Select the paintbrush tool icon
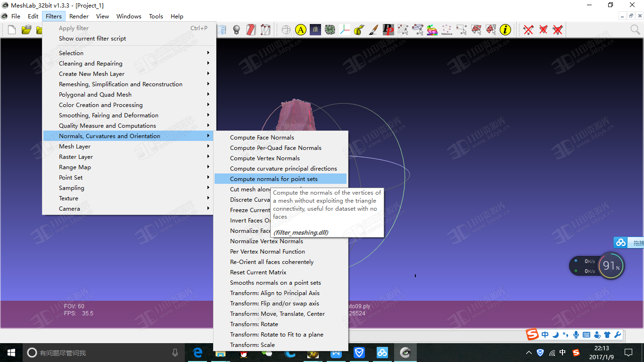 (373, 30)
